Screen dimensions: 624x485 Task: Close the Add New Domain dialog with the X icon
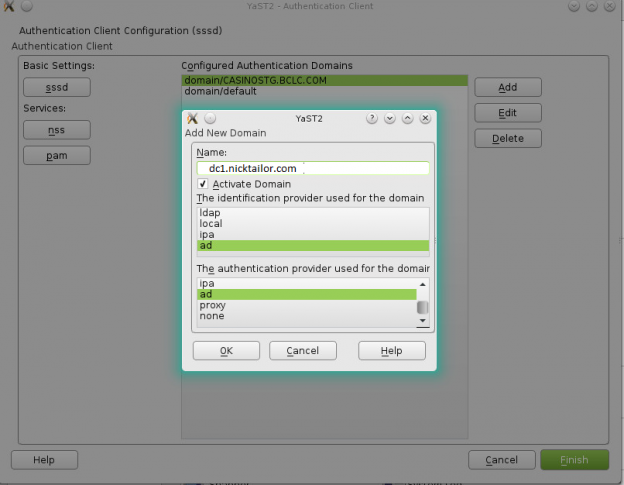pos(425,118)
